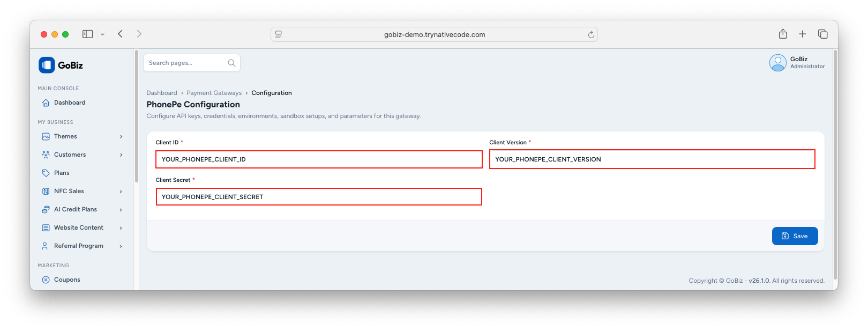The image size is (868, 330).
Task: Click the search magnifier icon
Action: pos(231,63)
